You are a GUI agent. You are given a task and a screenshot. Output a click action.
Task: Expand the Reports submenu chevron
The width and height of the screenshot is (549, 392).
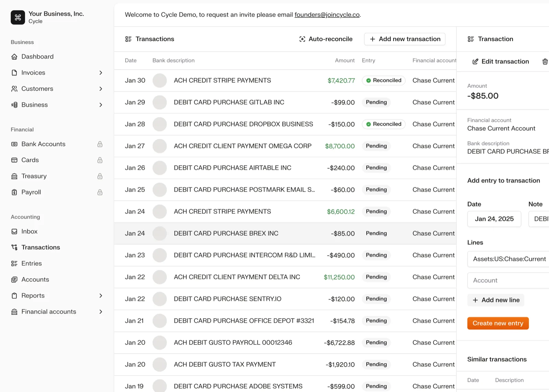tap(101, 296)
